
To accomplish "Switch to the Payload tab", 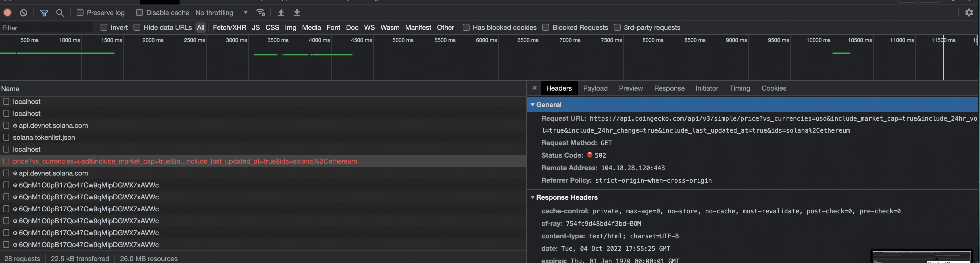I will pyautogui.click(x=595, y=88).
